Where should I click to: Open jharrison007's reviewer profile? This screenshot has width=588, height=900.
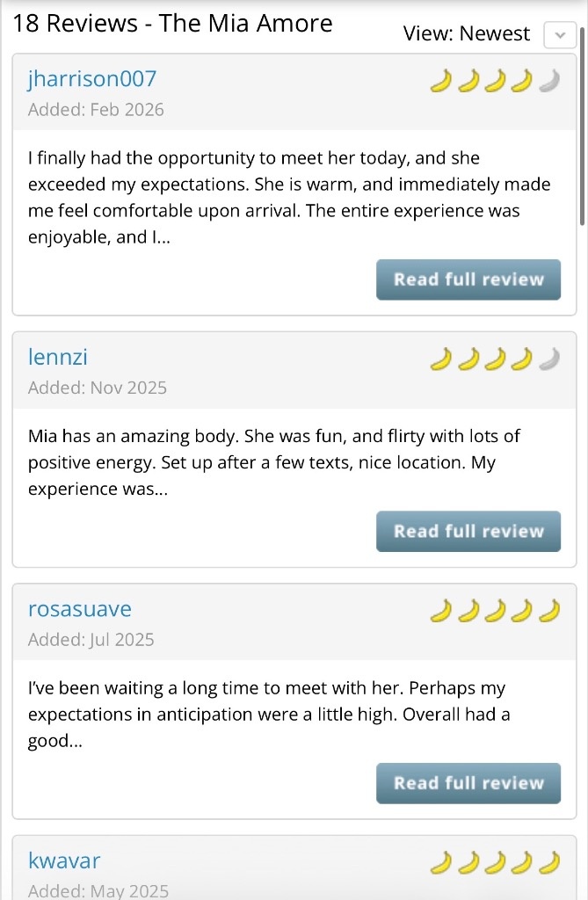tap(92, 79)
